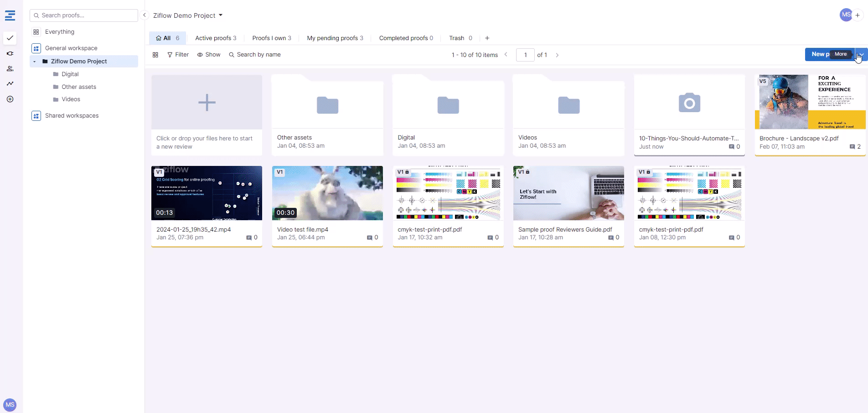The width and height of the screenshot is (868, 413).
Task: Switch the grid view layout icon
Action: (x=155, y=55)
